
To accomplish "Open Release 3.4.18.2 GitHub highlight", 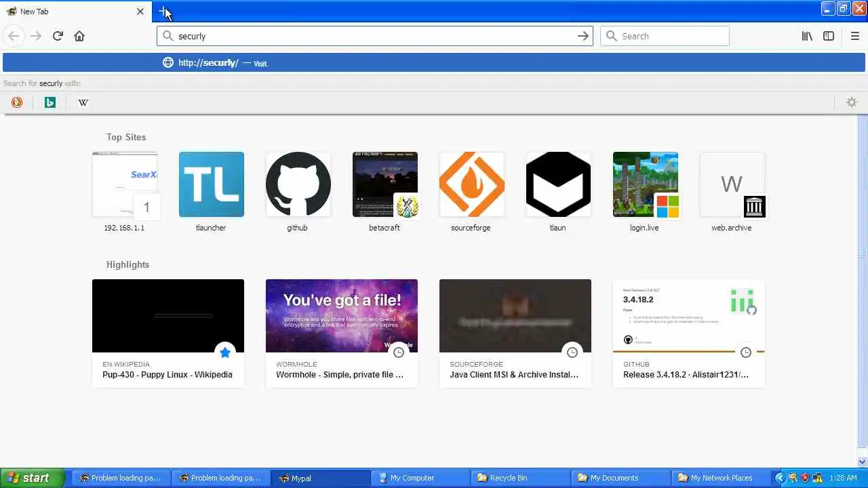I will click(689, 333).
